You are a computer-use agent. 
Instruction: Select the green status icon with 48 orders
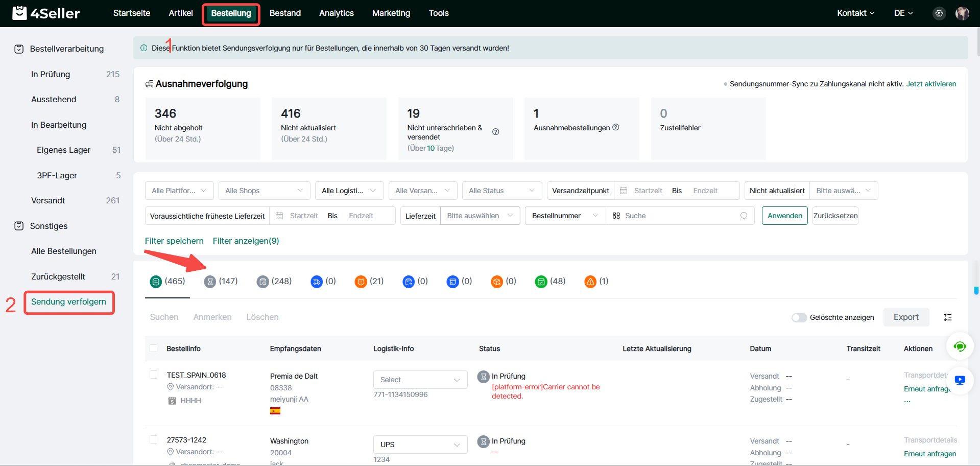coord(541,282)
